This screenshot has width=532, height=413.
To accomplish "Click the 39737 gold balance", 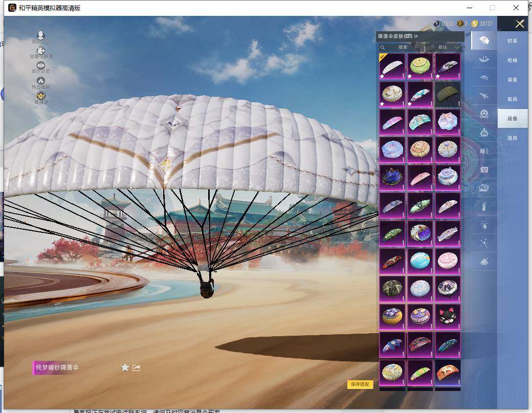I will pyautogui.click(x=486, y=24).
